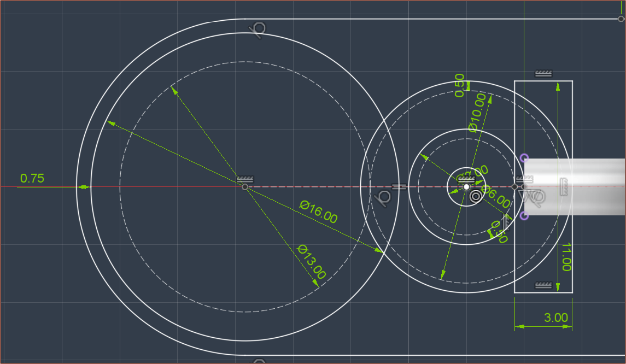Click the white center point of the small circles
626x364 pixels.
[x=466, y=187]
